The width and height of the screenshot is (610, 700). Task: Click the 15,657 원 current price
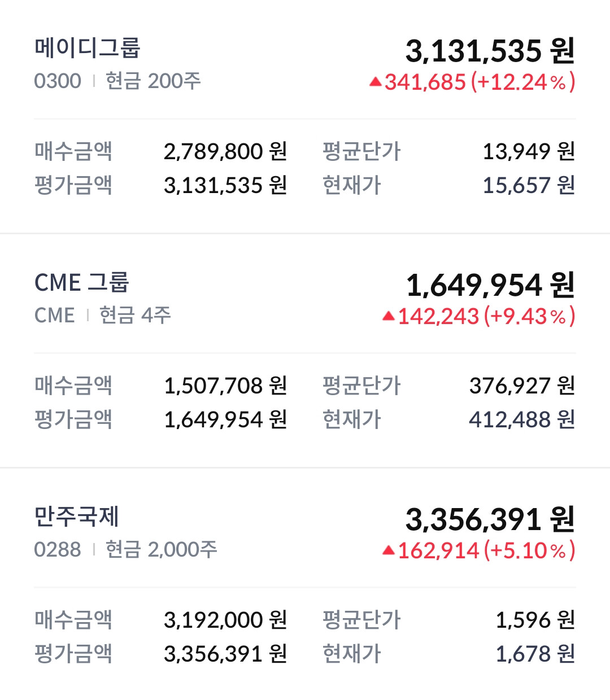529,185
